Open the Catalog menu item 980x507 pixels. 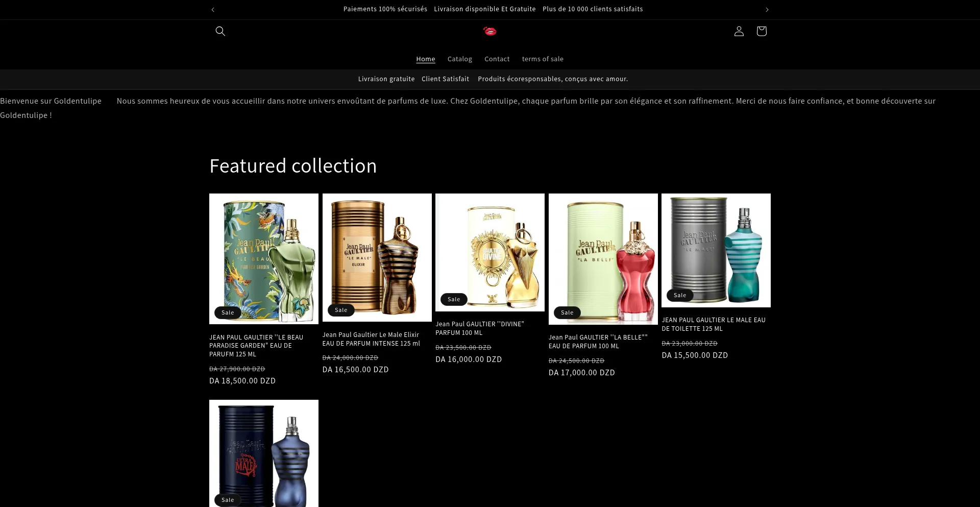pos(460,59)
